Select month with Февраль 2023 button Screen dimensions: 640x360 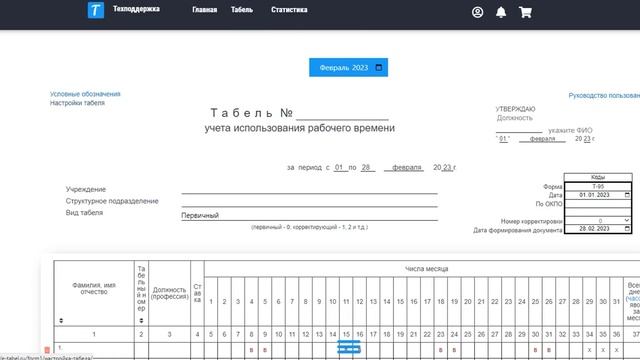click(x=348, y=67)
